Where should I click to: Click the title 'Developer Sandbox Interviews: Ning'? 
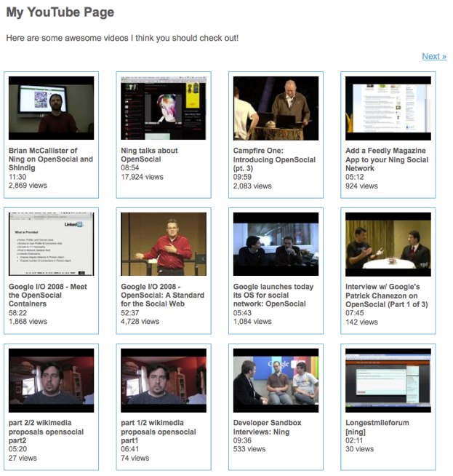267,427
